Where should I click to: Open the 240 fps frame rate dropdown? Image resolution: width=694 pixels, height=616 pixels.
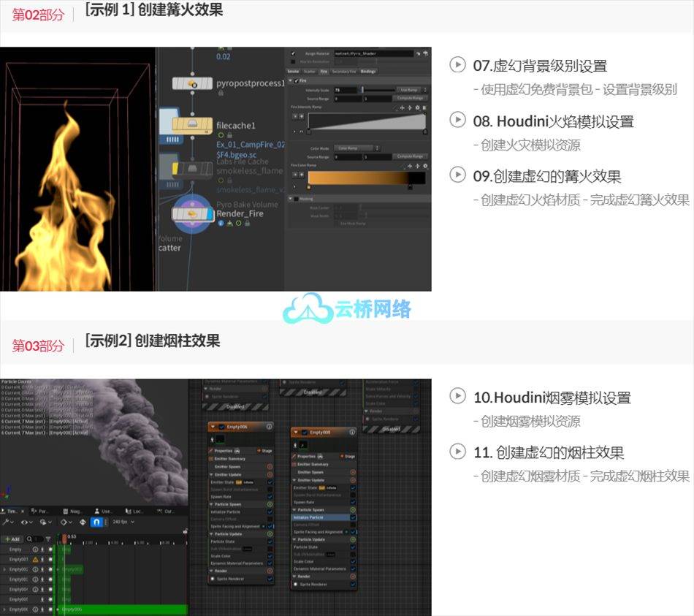click(123, 522)
